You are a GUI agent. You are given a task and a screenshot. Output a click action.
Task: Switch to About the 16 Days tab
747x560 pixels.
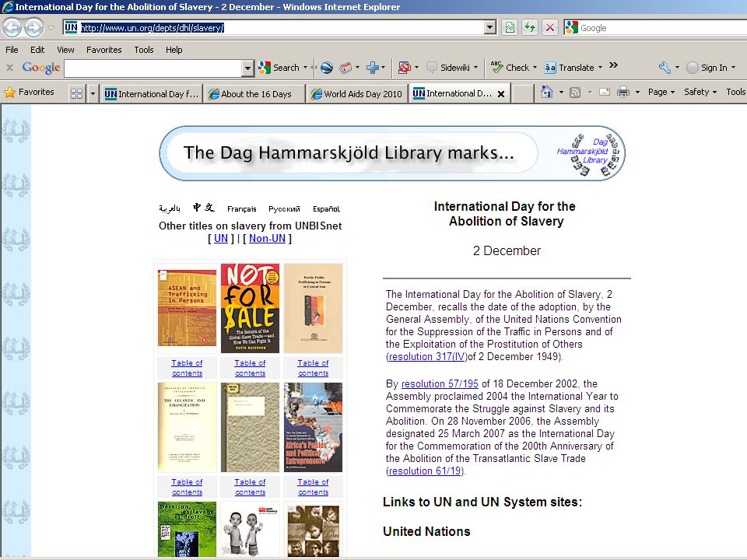point(254,94)
